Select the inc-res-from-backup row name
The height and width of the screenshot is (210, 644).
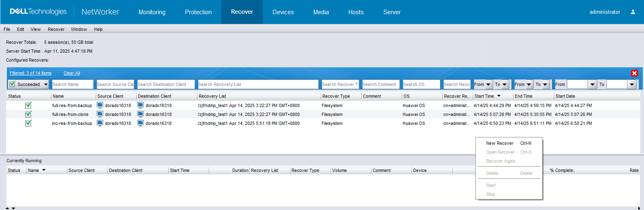point(72,123)
